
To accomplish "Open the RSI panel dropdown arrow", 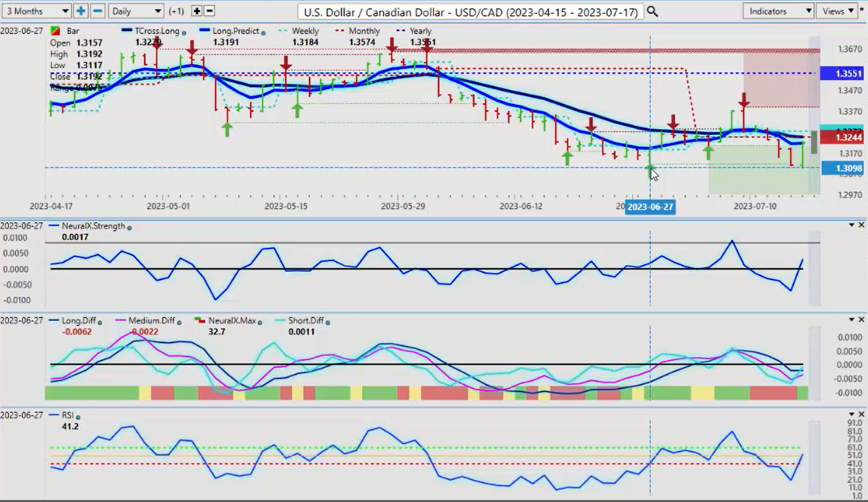I will [852, 414].
